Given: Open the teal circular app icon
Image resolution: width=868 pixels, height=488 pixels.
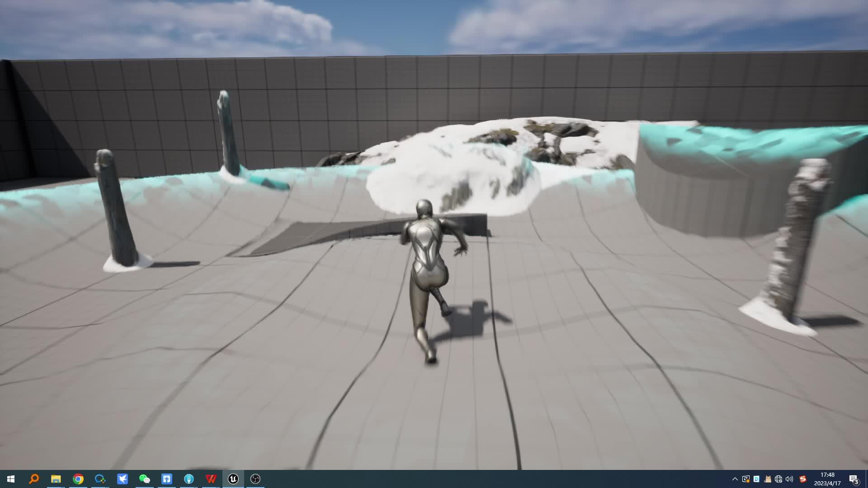Looking at the screenshot, I should click(189, 479).
